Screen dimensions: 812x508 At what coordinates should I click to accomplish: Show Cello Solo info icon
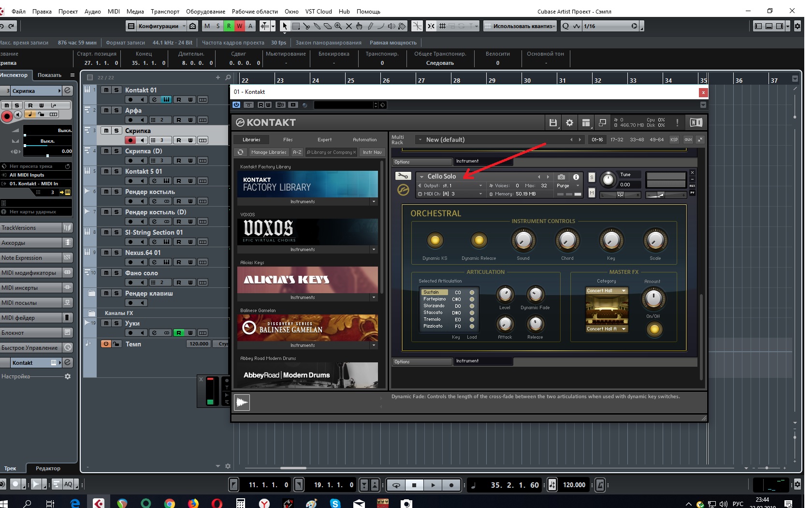(576, 177)
